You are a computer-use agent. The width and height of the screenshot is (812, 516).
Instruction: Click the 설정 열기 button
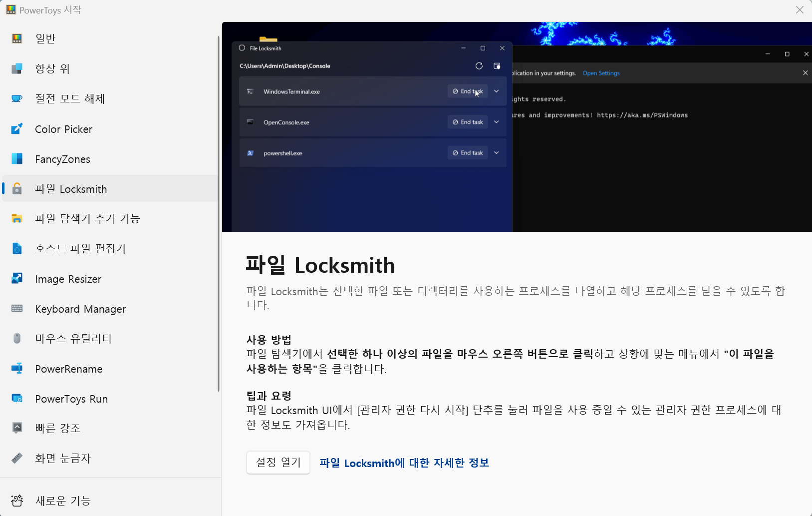pos(278,463)
